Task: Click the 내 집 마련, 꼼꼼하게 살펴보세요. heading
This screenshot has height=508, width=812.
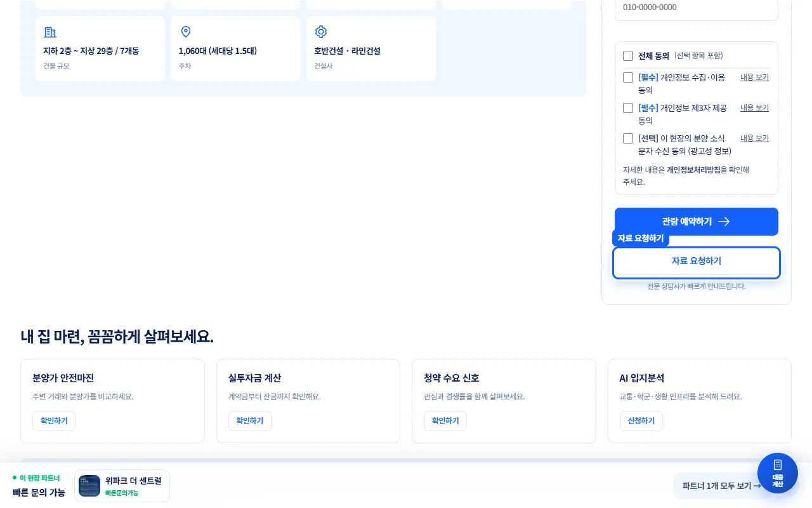Action: coord(117,337)
